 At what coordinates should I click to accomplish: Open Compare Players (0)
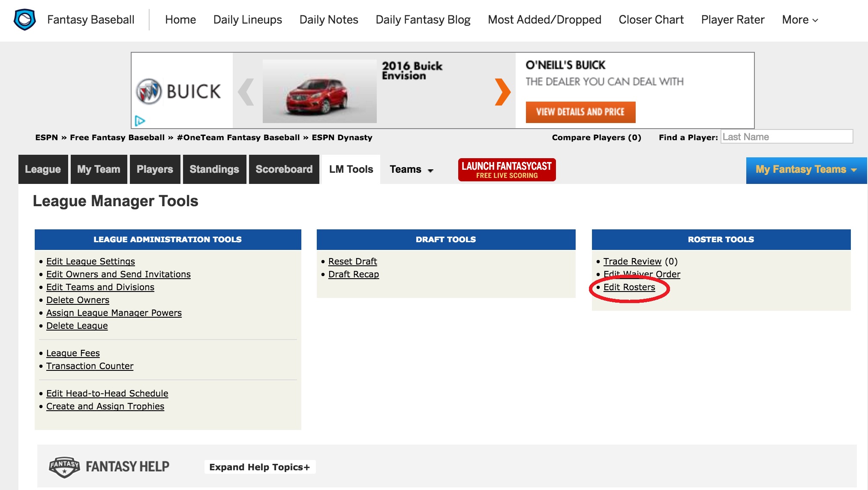[x=596, y=138]
